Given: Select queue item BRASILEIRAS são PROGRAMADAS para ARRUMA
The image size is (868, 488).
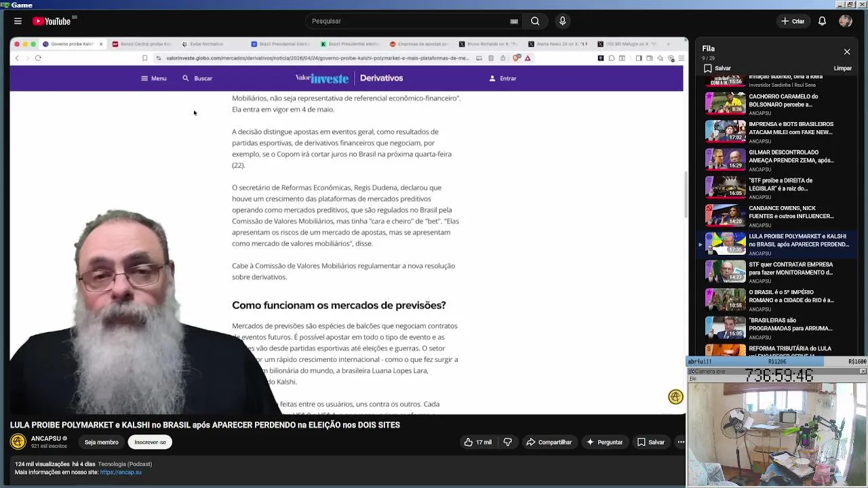Looking at the screenshot, I should [x=777, y=328].
